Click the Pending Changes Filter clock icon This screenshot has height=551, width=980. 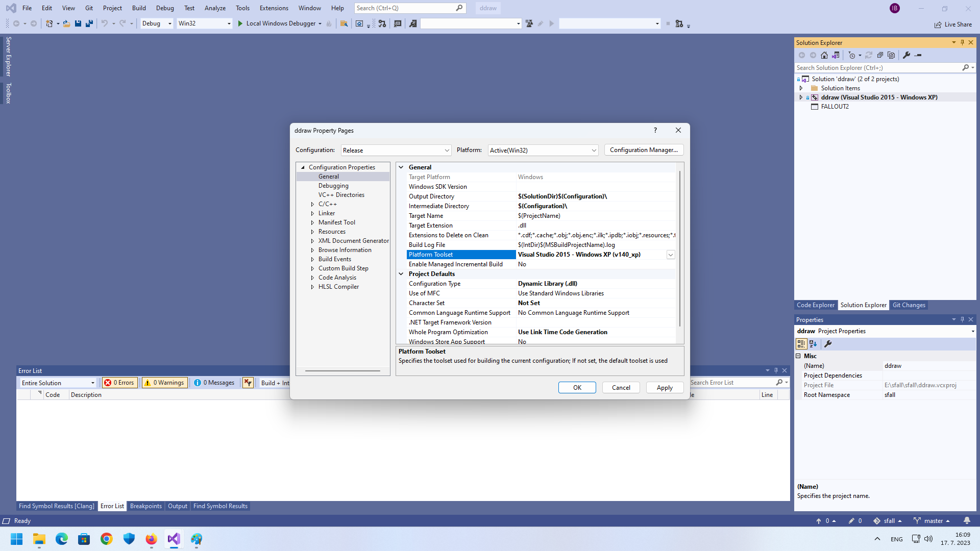pos(852,55)
